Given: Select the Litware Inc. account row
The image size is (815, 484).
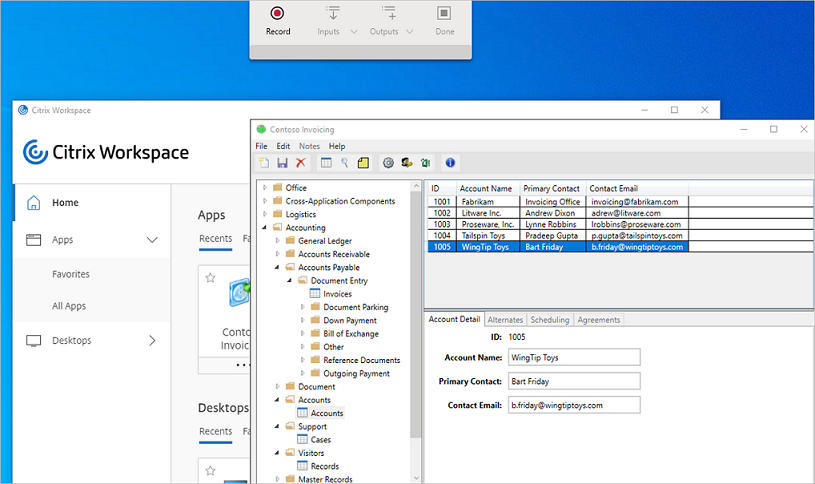Looking at the screenshot, I should (558, 213).
